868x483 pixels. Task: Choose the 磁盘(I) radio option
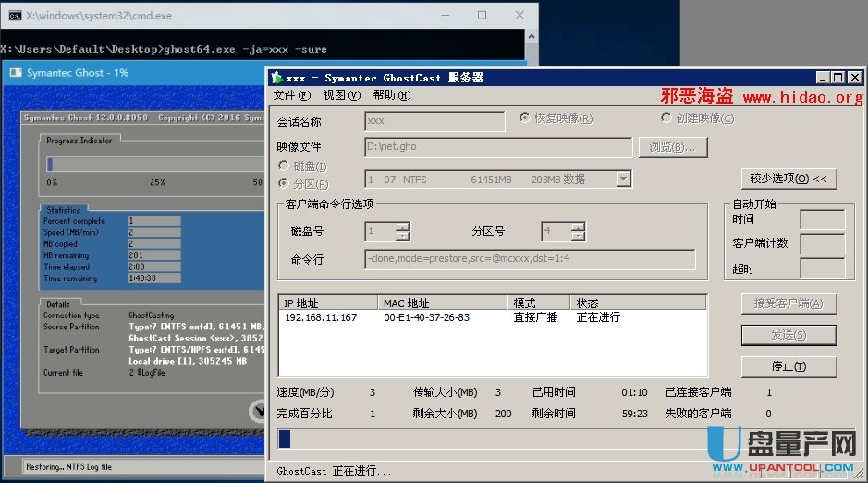(x=283, y=166)
